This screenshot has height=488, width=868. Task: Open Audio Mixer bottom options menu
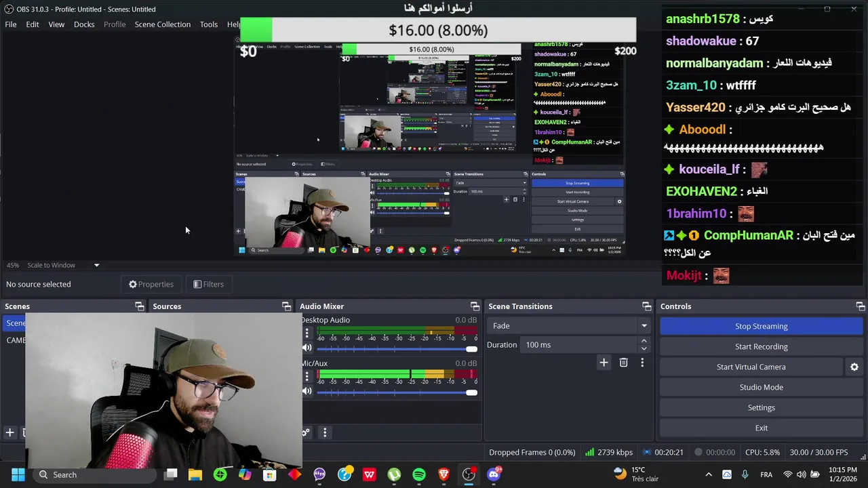325,432
